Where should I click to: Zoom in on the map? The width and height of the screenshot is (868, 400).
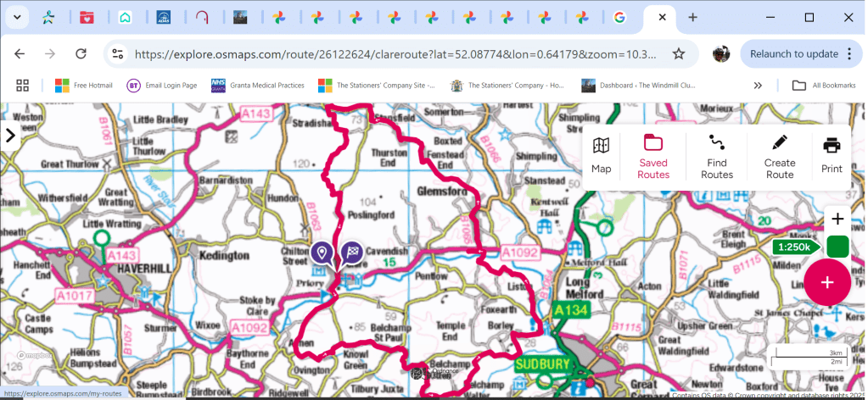837,219
